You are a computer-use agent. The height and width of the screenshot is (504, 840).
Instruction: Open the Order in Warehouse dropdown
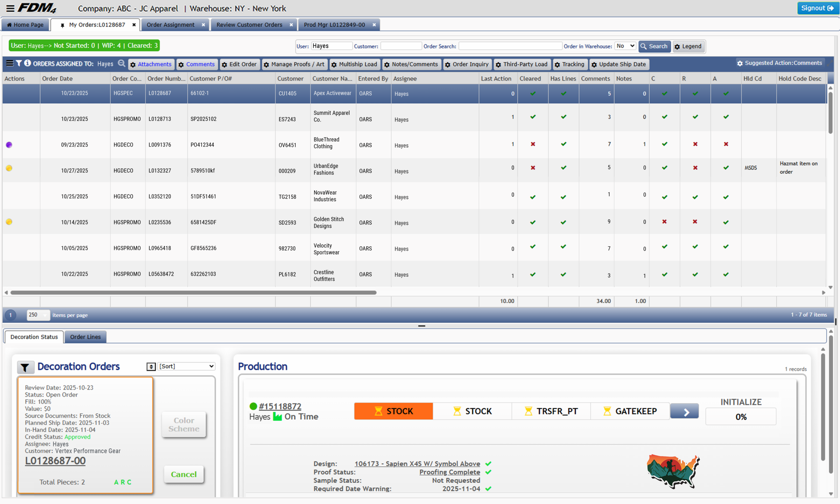[x=625, y=46]
